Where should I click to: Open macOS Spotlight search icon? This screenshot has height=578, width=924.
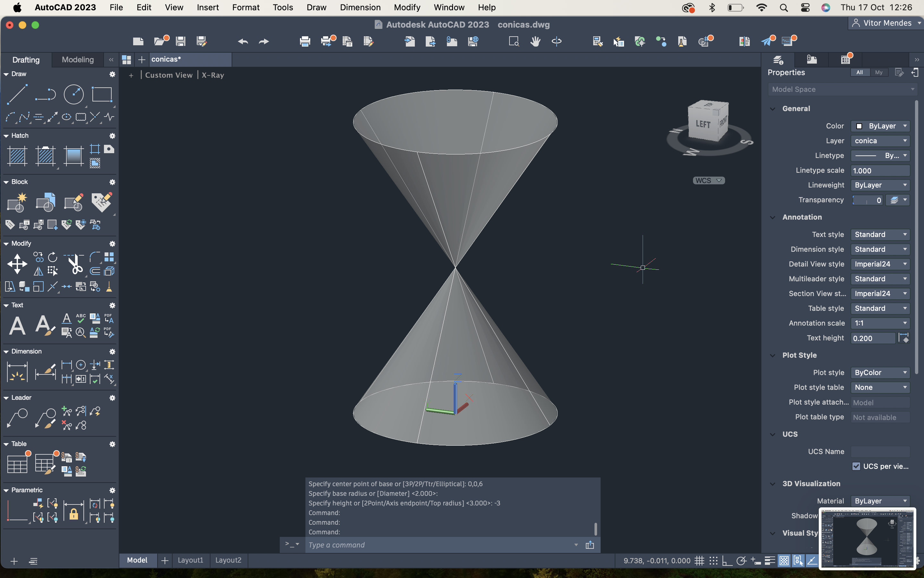pos(783,8)
